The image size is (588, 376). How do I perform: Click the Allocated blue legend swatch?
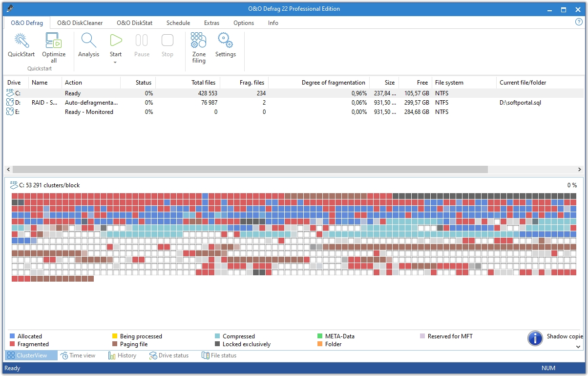click(x=12, y=336)
